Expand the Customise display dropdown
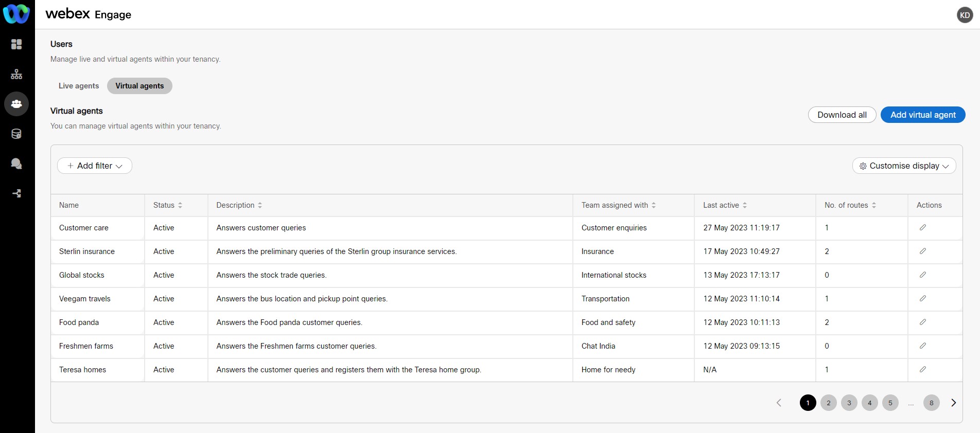This screenshot has width=980, height=433. click(904, 166)
